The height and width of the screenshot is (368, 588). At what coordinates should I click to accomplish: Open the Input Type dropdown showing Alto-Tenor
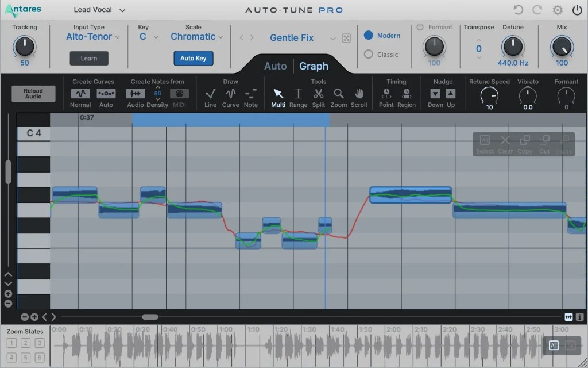pos(92,36)
